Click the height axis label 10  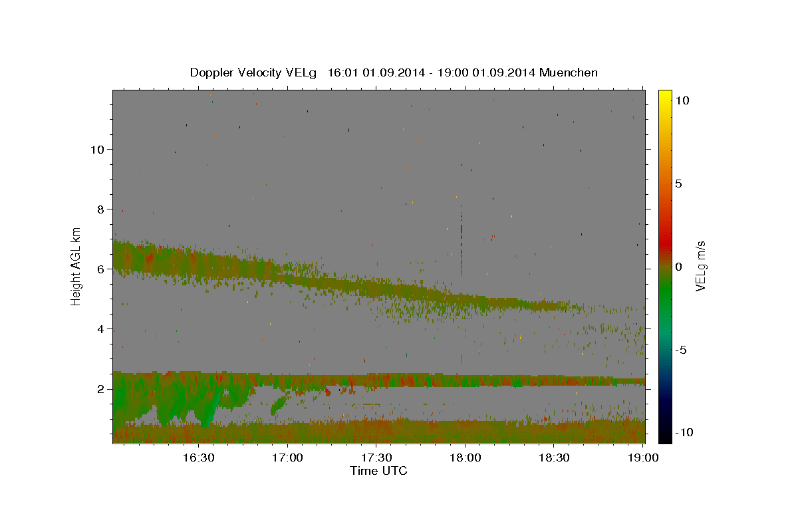click(x=98, y=150)
